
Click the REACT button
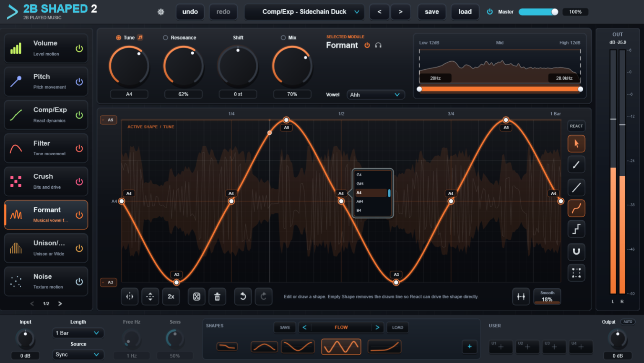pyautogui.click(x=576, y=126)
